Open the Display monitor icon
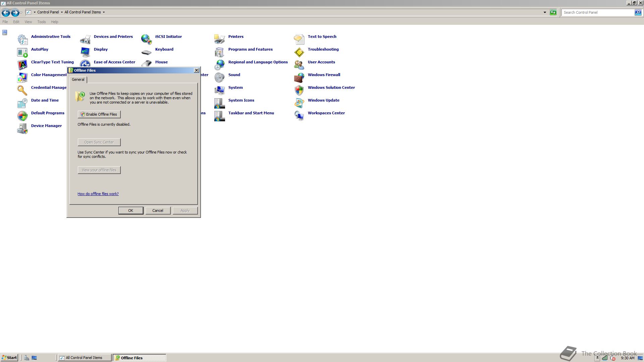Viewport: 644px width, 362px height. point(85,52)
